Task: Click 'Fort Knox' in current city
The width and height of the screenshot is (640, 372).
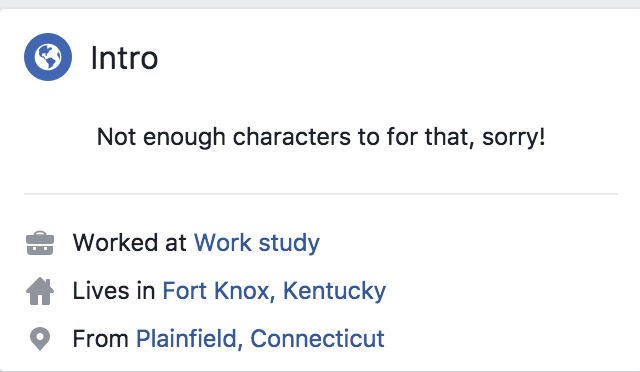Action: point(216,291)
